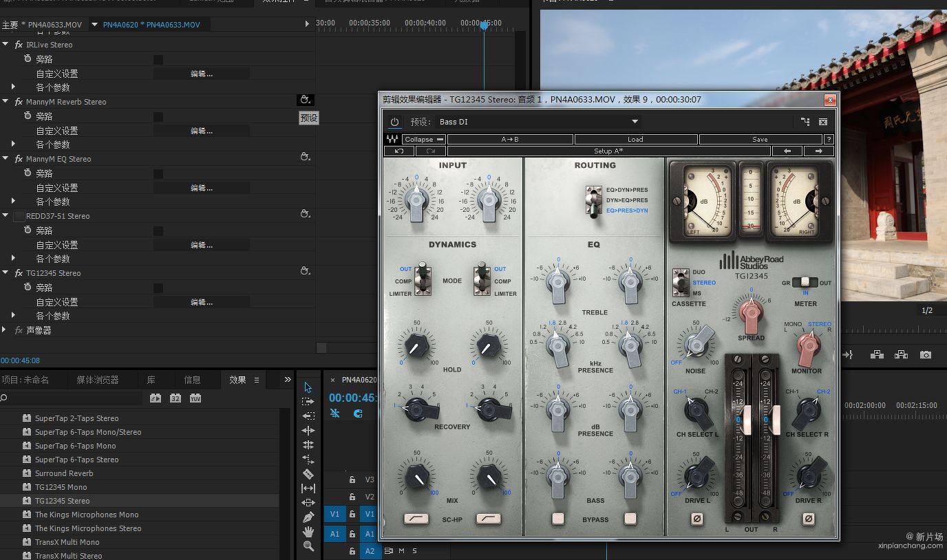Open the preset dropdown showing Bass DI

538,122
